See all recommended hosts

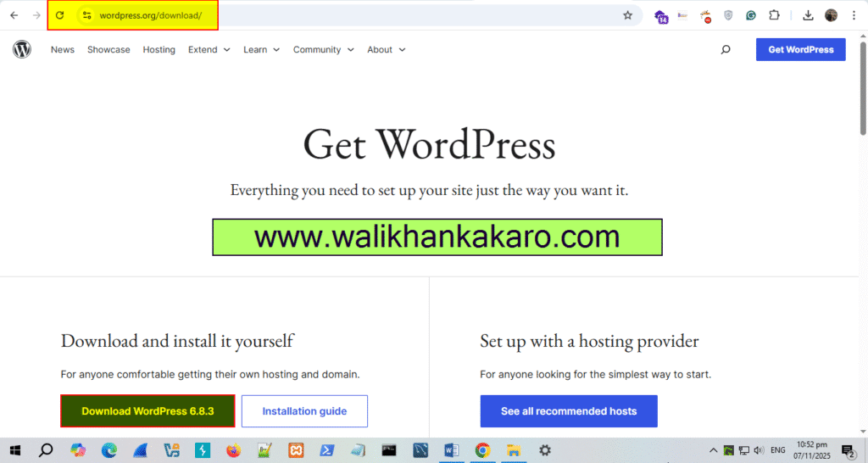pyautogui.click(x=569, y=411)
